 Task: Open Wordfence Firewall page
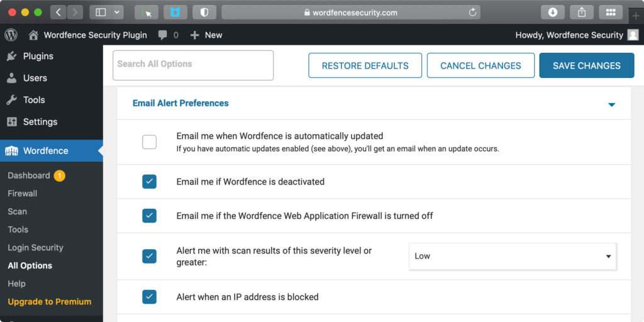[x=22, y=194]
